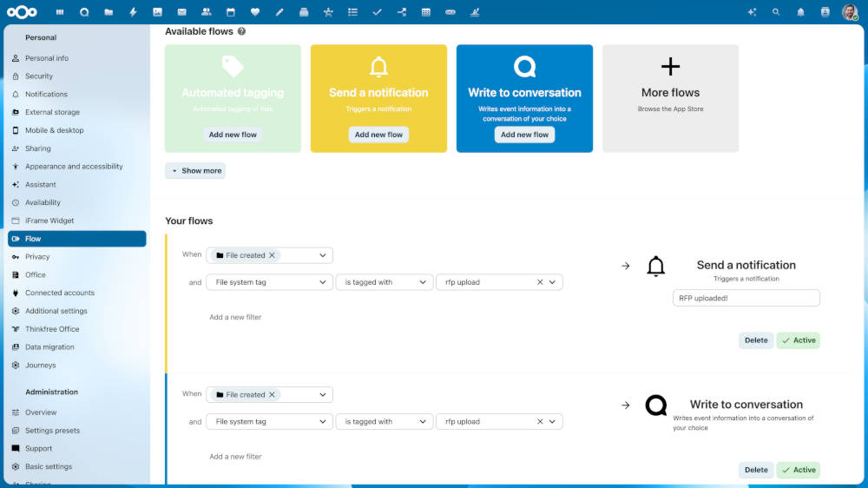
Task: Open the Contacts app people icon
Action: [x=206, y=12]
